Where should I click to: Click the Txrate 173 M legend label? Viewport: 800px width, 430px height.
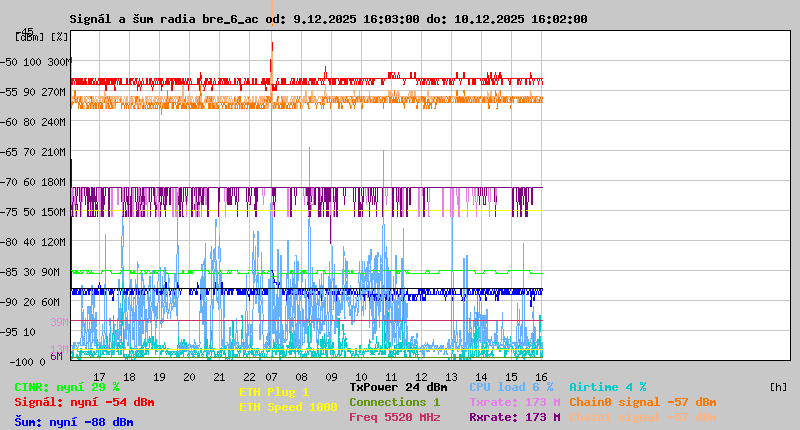point(514,402)
